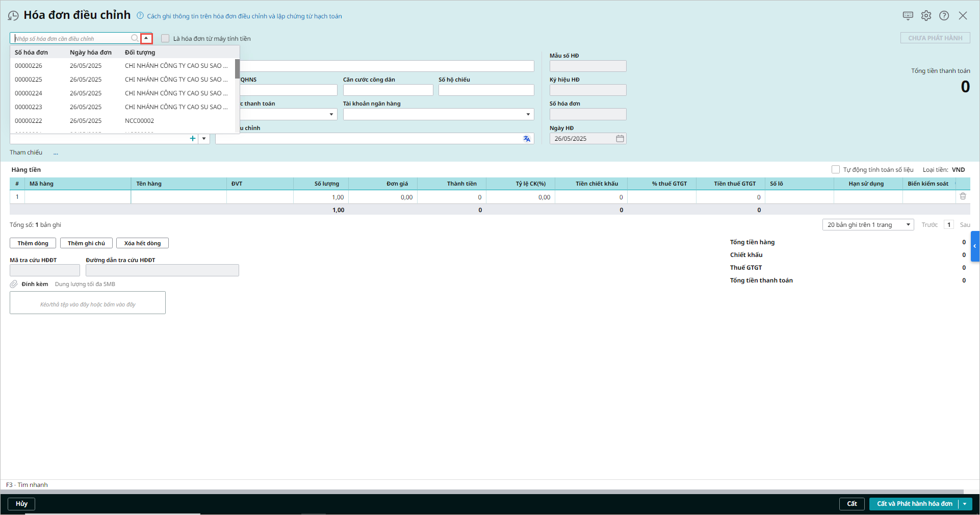Open the settings gear icon

[x=926, y=16]
